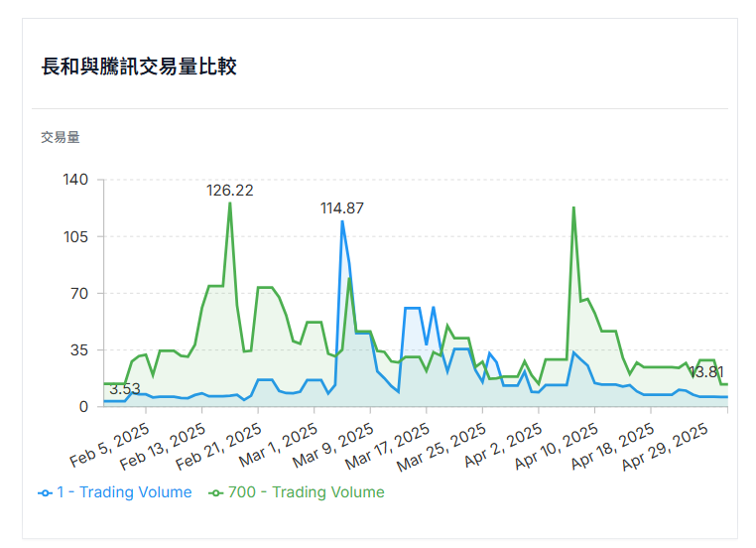Toggle the '1 - Trading Volume' legend entry

coord(115,492)
